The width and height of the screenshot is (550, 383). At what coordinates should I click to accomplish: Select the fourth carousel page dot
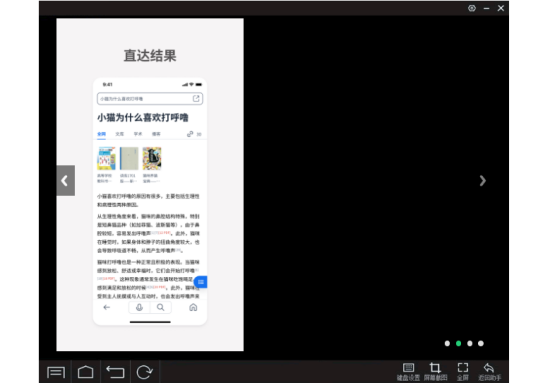tap(481, 343)
